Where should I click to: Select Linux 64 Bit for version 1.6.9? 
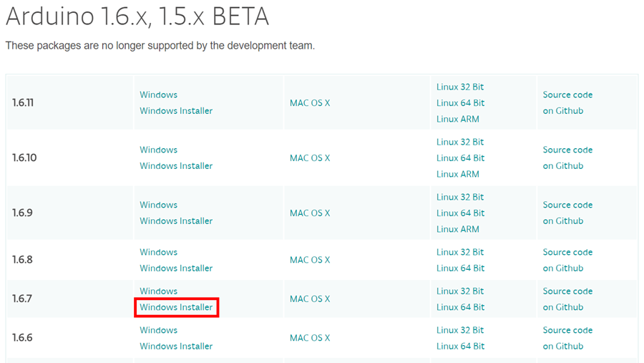(x=460, y=213)
